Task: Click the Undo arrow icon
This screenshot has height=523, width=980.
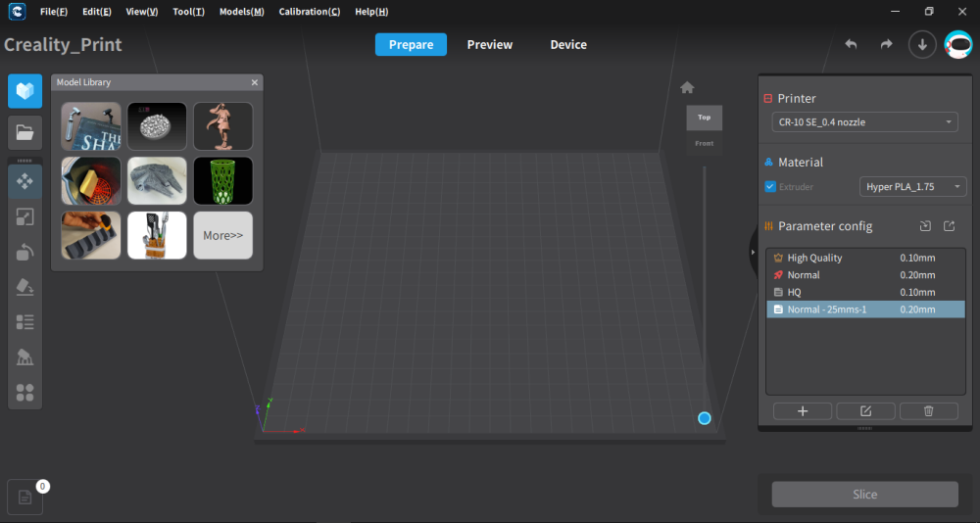Action: pos(851,44)
